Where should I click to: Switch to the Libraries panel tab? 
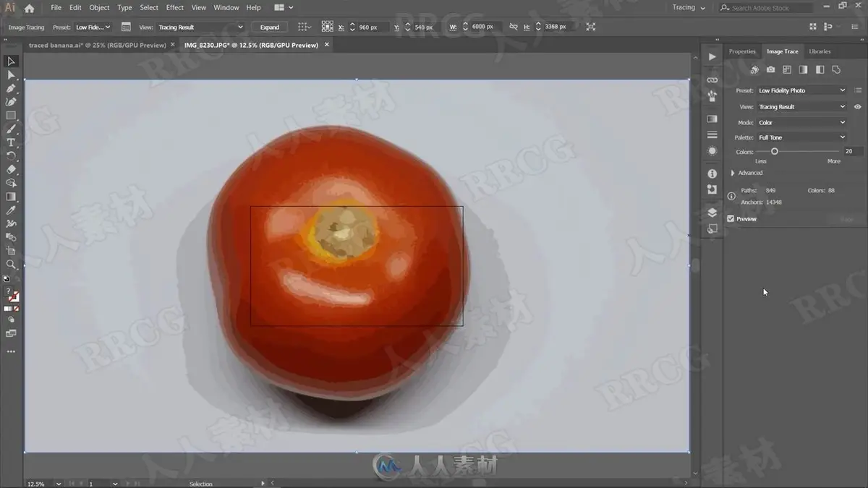point(820,51)
